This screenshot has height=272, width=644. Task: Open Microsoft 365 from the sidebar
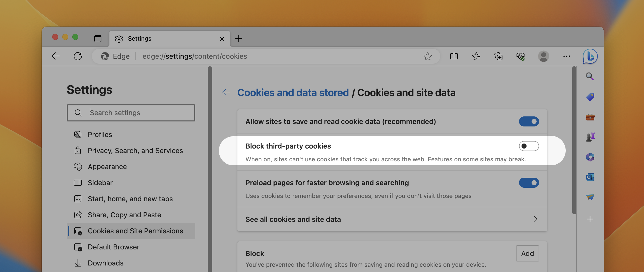[x=590, y=157]
